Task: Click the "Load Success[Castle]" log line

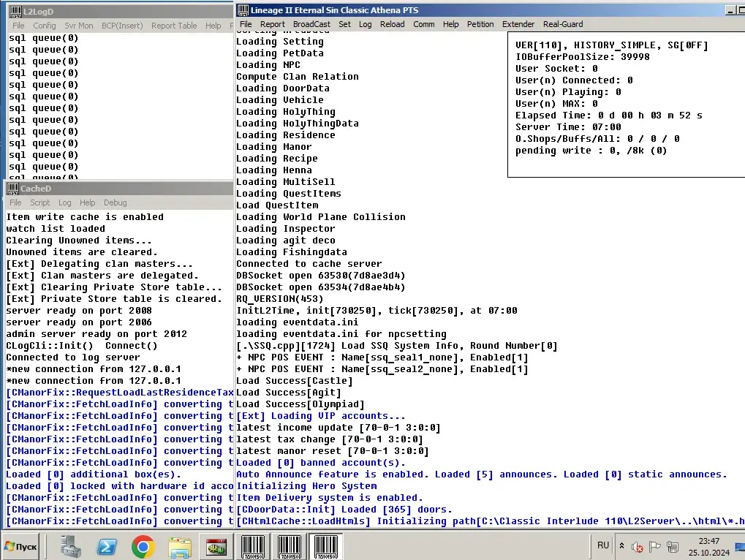Action: (x=295, y=381)
